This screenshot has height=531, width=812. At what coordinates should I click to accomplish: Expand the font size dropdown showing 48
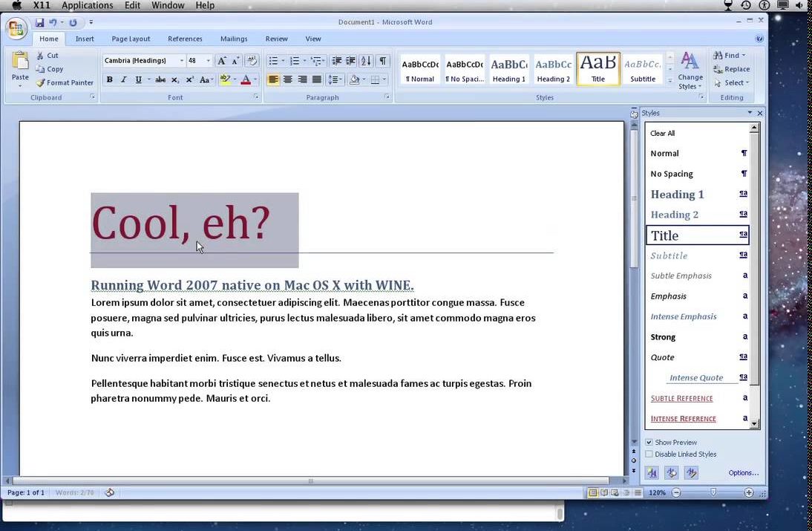(208, 61)
